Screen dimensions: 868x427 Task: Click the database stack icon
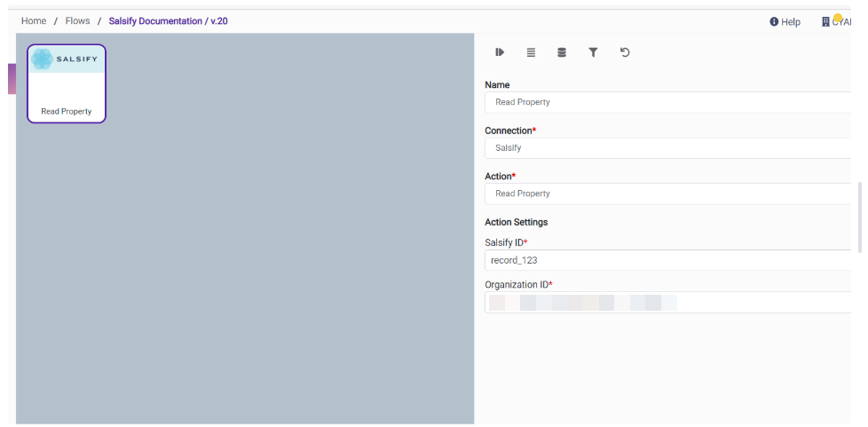point(562,52)
